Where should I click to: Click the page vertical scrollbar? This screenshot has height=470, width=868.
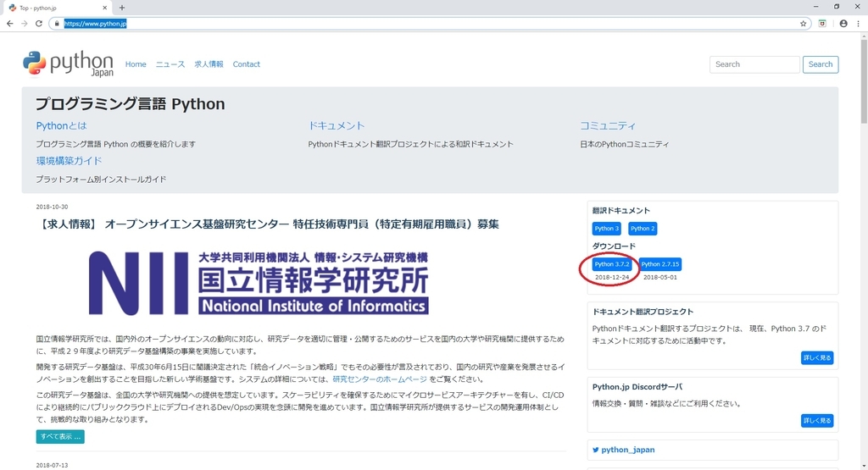864,80
